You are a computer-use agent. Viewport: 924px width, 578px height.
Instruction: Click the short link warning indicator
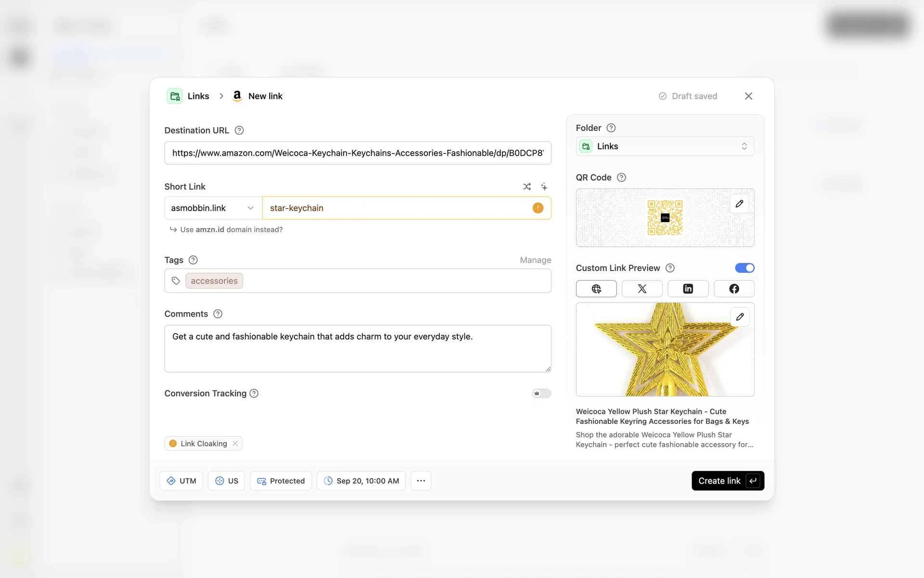pos(538,208)
